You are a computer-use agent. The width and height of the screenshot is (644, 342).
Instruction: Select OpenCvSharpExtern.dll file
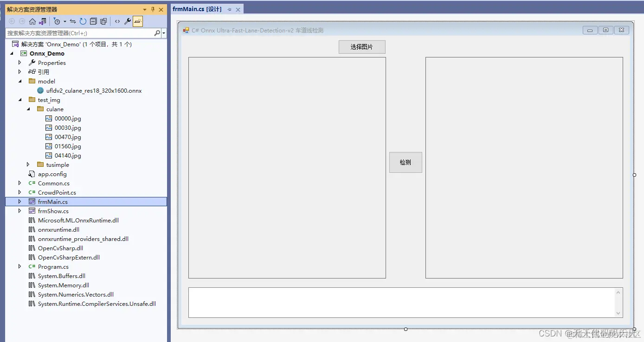[x=69, y=258]
